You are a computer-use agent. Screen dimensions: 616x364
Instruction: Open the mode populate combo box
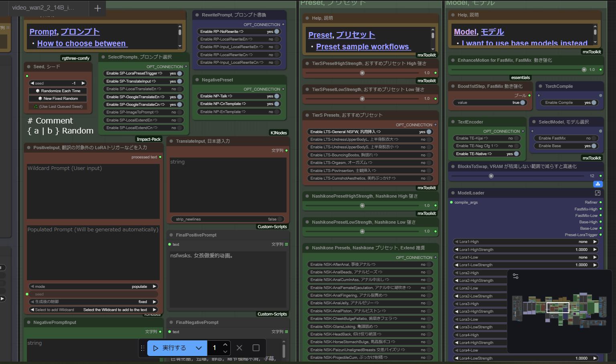click(93, 287)
